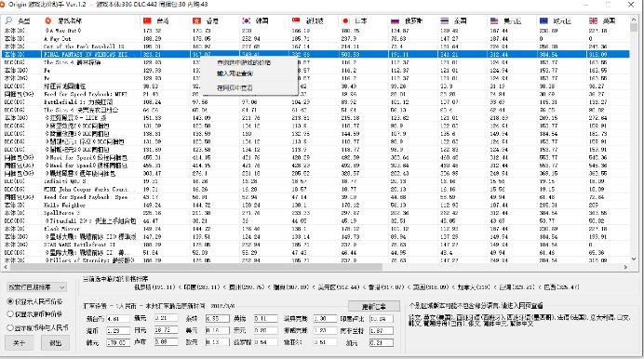Click vertical scrollbar down arrow
This screenshot has height=359, width=644.
(634, 259)
